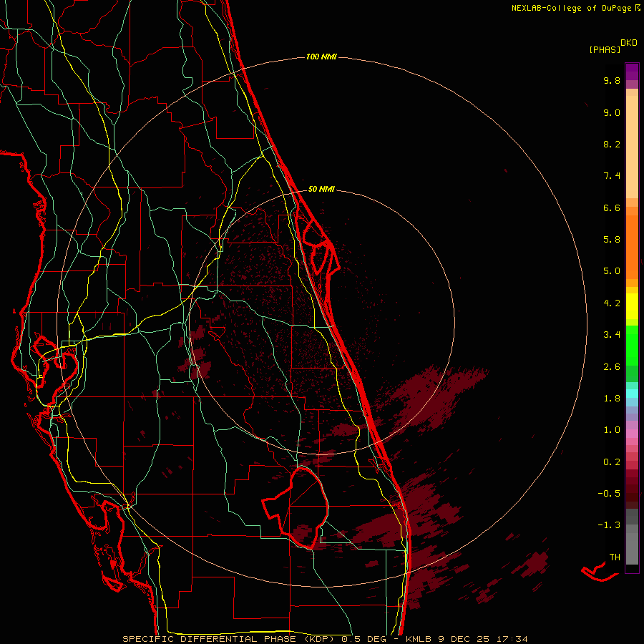This screenshot has width=644, height=644.
Task: Select the 8.2 scale label
Action: point(612,144)
